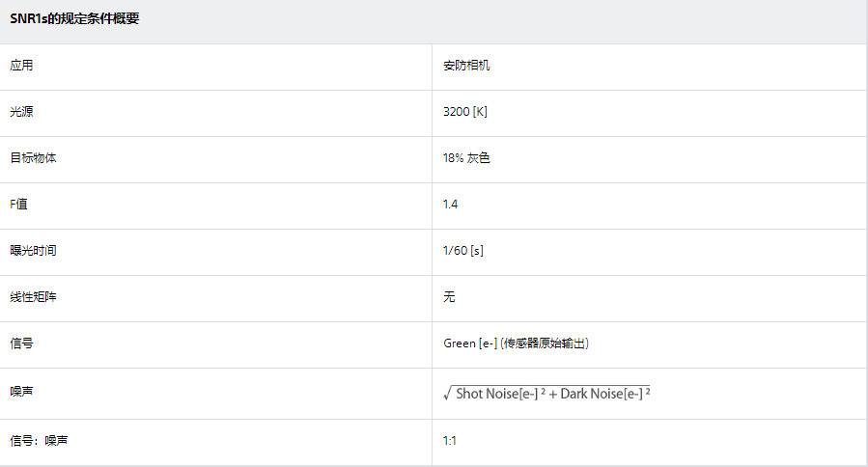Click the 1.4 F-number value
868x467 pixels.
tap(450, 205)
